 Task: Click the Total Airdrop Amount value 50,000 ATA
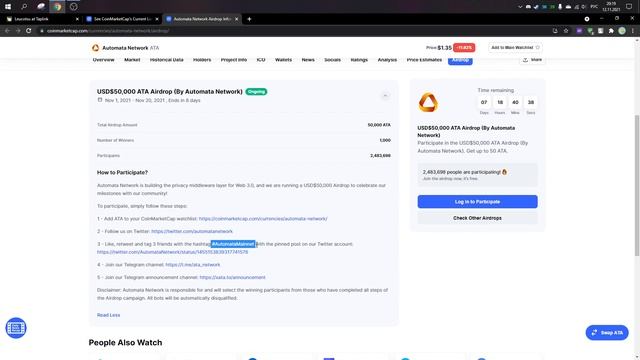(x=379, y=125)
